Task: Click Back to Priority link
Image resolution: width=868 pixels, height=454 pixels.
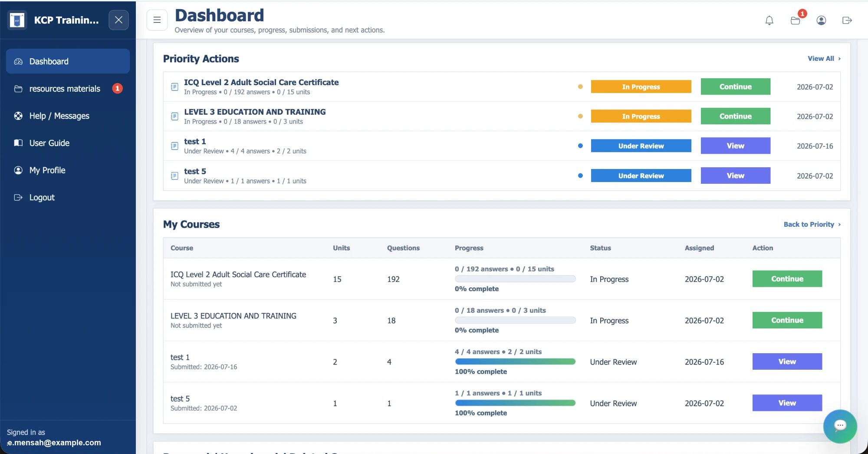Action: [x=812, y=225]
